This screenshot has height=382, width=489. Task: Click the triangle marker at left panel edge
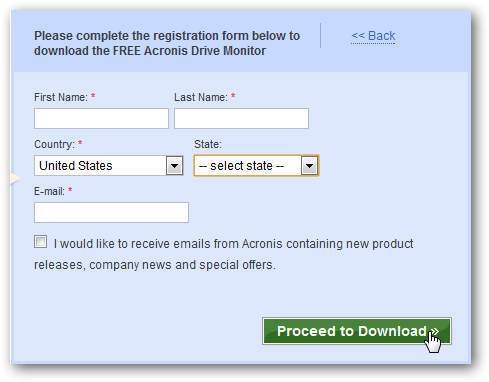click(x=15, y=178)
